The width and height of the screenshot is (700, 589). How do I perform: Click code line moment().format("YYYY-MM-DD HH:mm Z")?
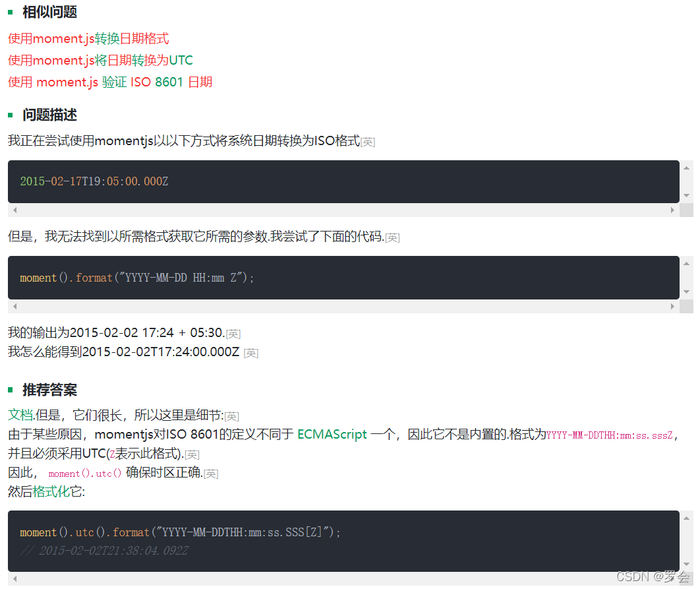[x=137, y=278]
